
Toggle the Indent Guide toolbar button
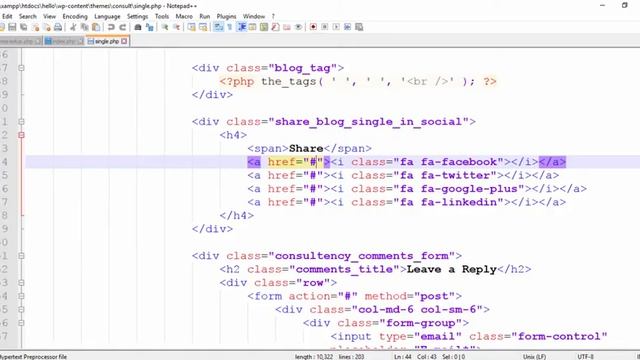[x=241, y=27]
